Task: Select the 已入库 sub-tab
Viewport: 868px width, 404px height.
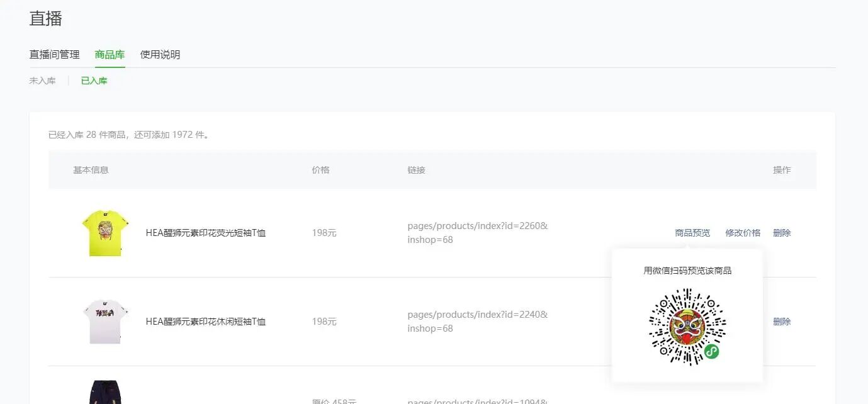Action: tap(94, 81)
